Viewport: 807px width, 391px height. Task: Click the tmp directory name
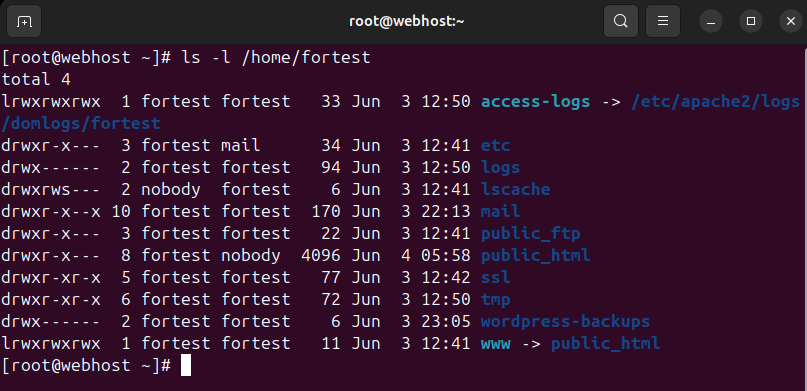pyautogui.click(x=496, y=299)
